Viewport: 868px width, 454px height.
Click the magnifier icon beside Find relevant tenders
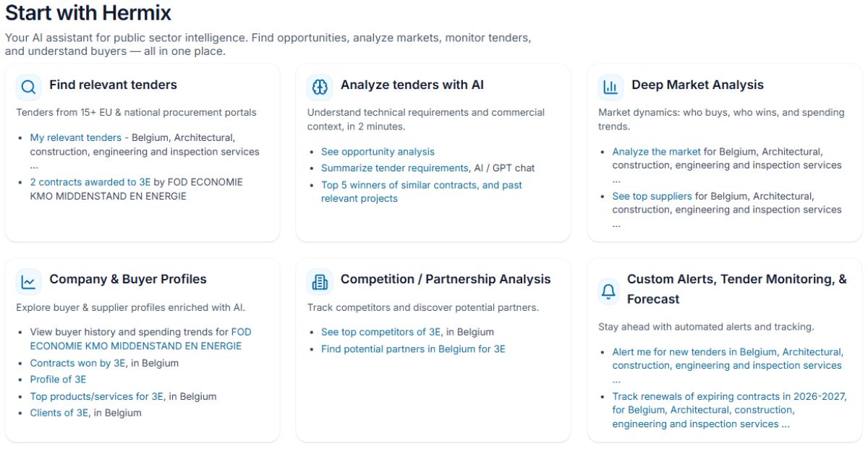pyautogui.click(x=28, y=87)
